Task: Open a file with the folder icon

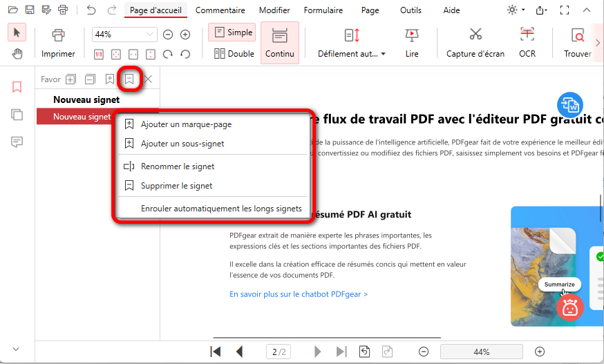Action: (12, 10)
